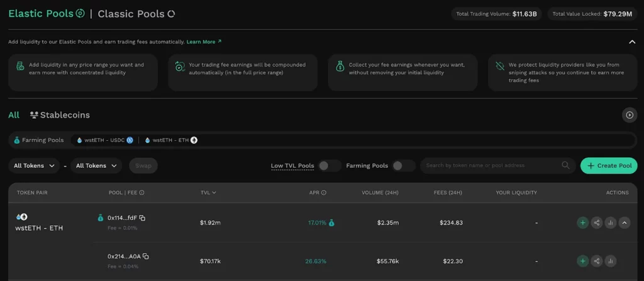Click the APR info icon
Image resolution: width=644 pixels, height=281 pixels.
pos(324,192)
